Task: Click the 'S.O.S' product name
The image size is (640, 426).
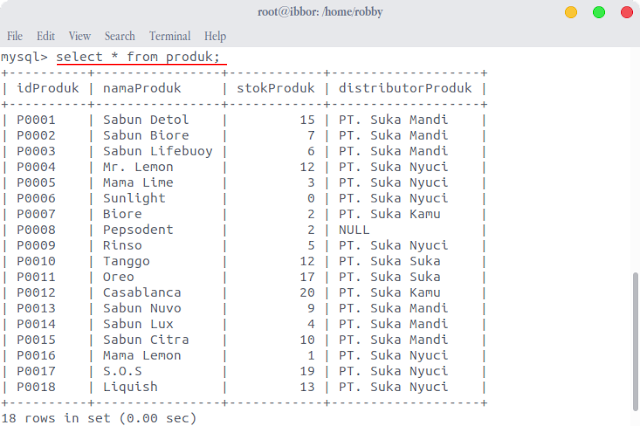Action: (122, 371)
